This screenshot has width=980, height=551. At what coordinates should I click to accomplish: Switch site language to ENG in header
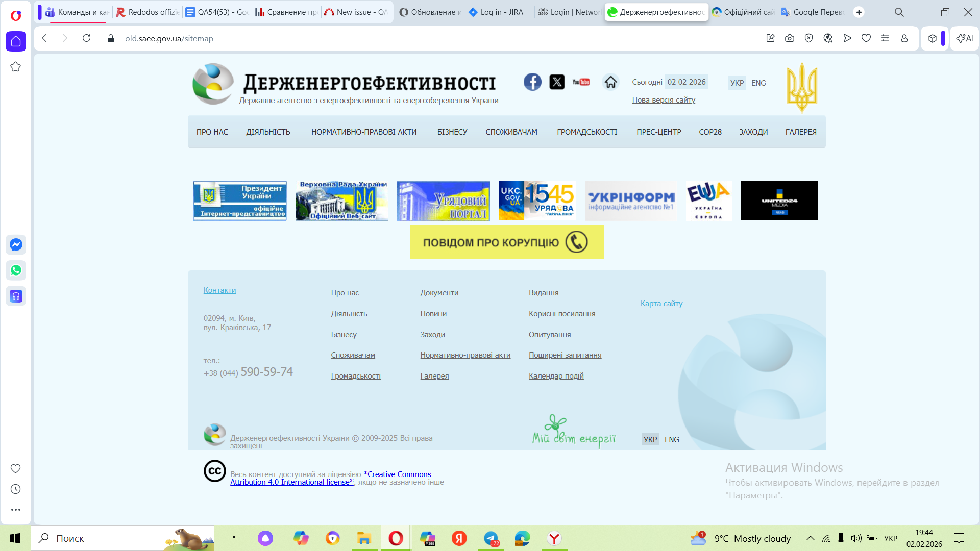coord(758,83)
